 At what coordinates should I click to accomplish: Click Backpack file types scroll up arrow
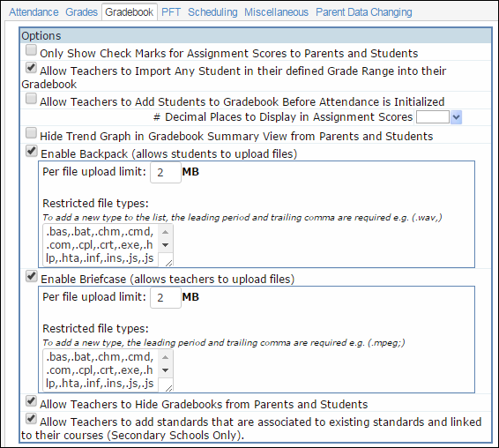tap(165, 232)
